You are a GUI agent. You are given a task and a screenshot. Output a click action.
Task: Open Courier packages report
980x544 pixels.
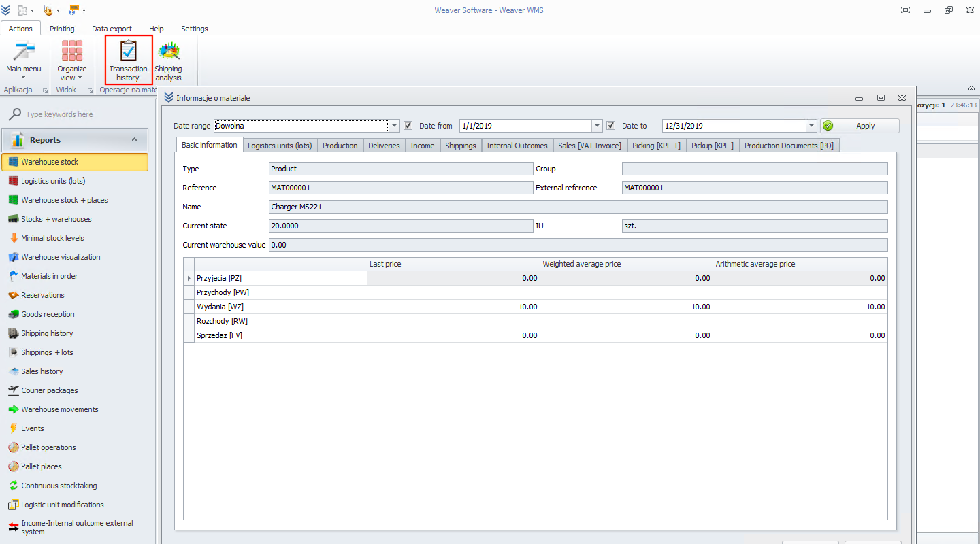pyautogui.click(x=75, y=390)
